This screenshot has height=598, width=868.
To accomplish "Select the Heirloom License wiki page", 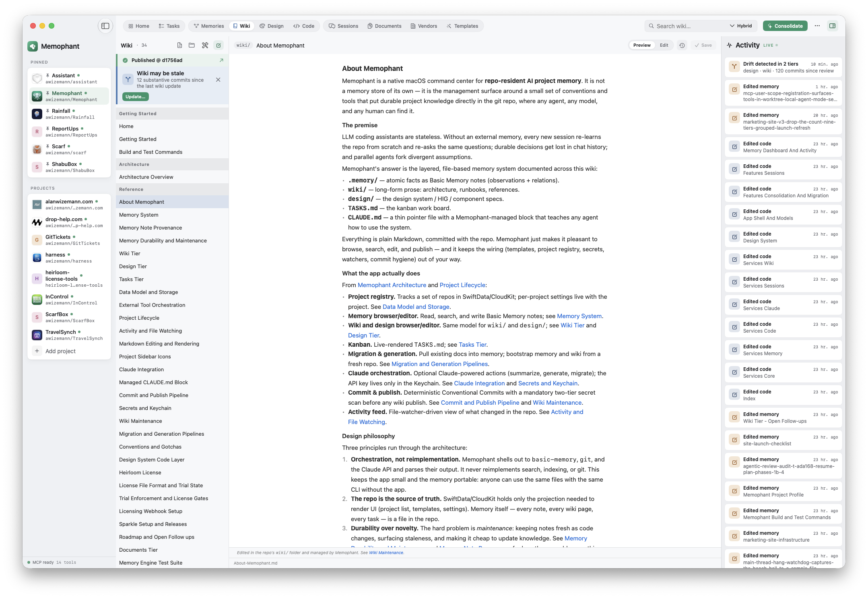I will 172,472.
